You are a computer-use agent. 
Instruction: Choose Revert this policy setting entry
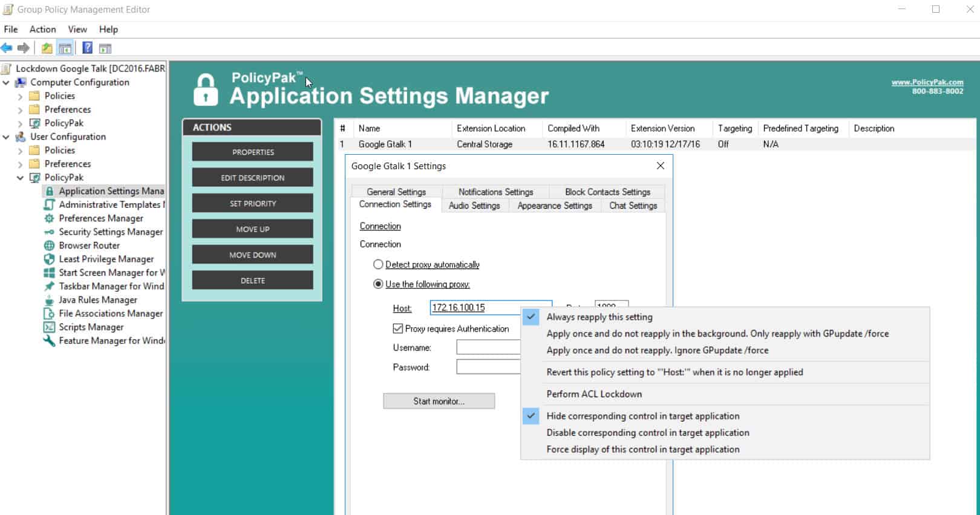coord(725,372)
